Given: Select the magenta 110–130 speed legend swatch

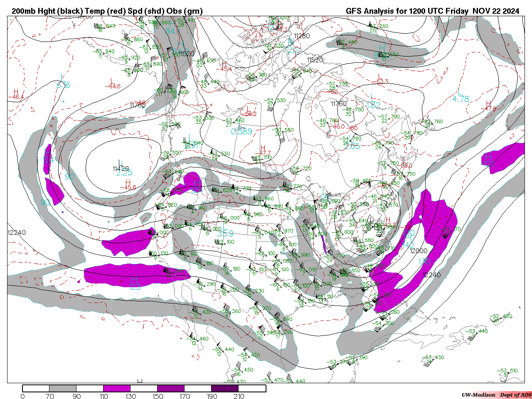Looking at the screenshot, I should click(x=117, y=388).
